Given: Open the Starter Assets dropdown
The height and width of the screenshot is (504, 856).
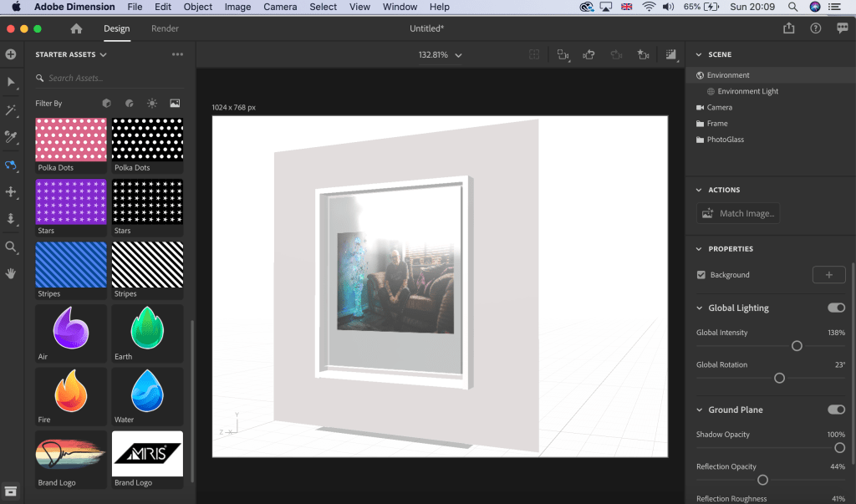Looking at the screenshot, I should (71, 55).
